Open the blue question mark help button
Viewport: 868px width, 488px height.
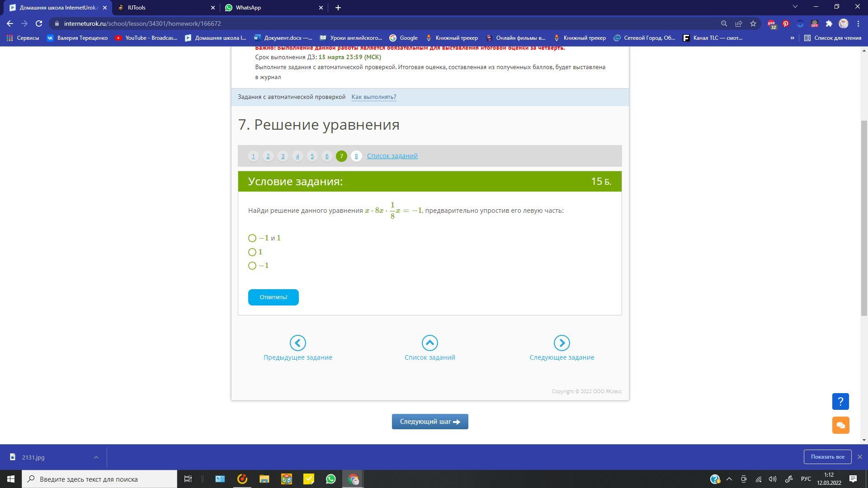[x=840, y=401]
